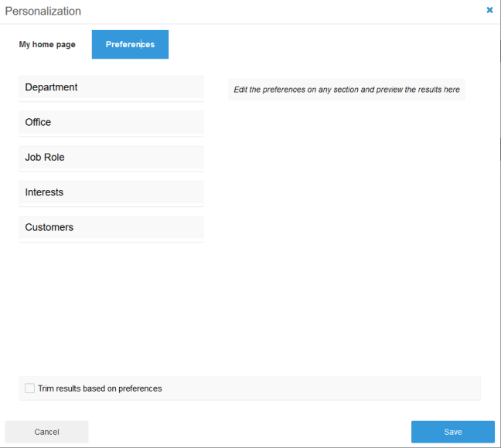Close the Personalization dialog with the X icon
The width and height of the screenshot is (501, 448).
click(x=489, y=10)
